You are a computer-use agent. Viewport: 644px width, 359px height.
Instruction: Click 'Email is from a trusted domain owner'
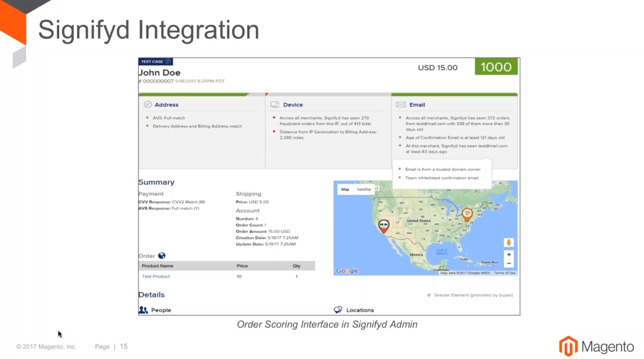pyautogui.click(x=443, y=169)
